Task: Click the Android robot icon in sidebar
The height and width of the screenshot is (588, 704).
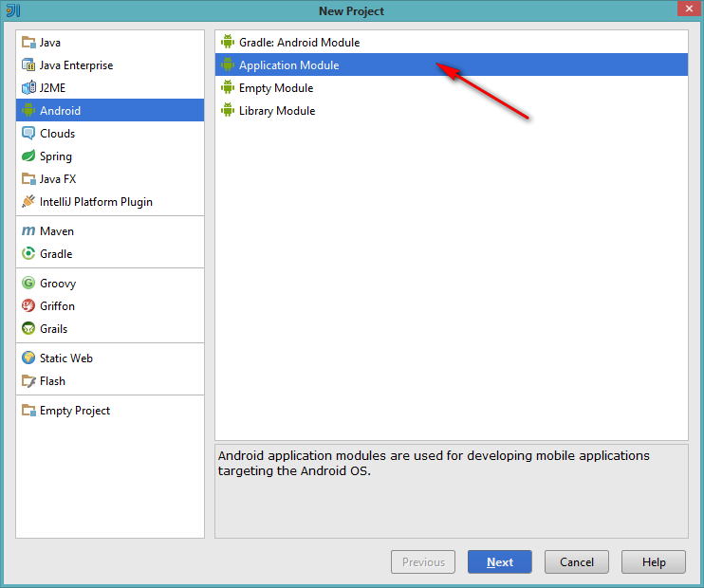Action: pyautogui.click(x=28, y=110)
